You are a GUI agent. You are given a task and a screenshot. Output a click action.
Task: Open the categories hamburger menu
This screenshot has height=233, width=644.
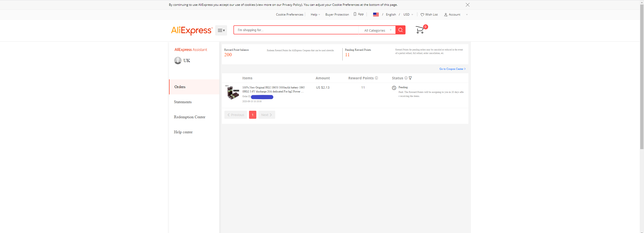point(221,30)
